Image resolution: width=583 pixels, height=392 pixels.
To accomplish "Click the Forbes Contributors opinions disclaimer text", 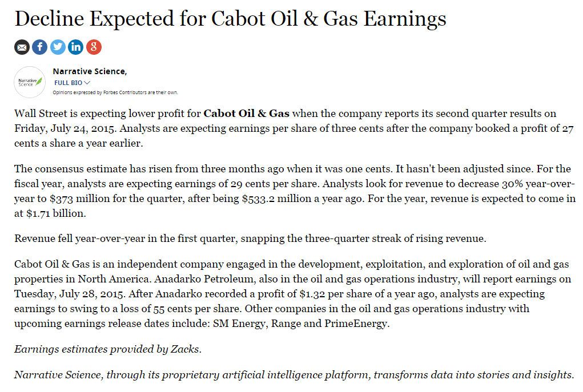I will [x=115, y=92].
